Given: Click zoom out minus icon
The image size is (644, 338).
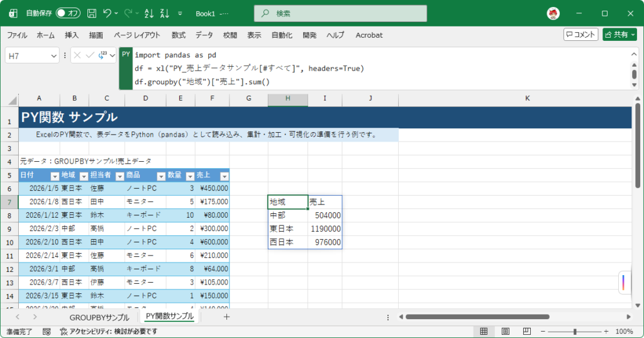Looking at the screenshot, I should tap(543, 332).
